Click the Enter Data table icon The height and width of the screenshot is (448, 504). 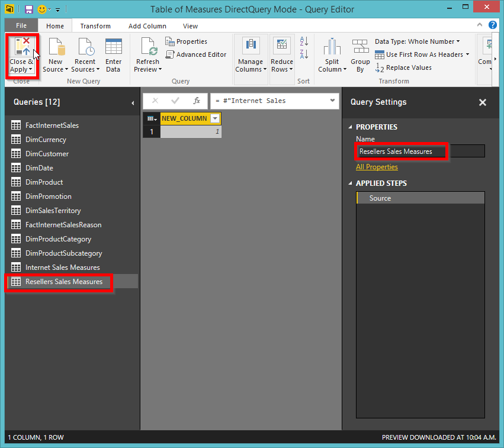pos(114,47)
